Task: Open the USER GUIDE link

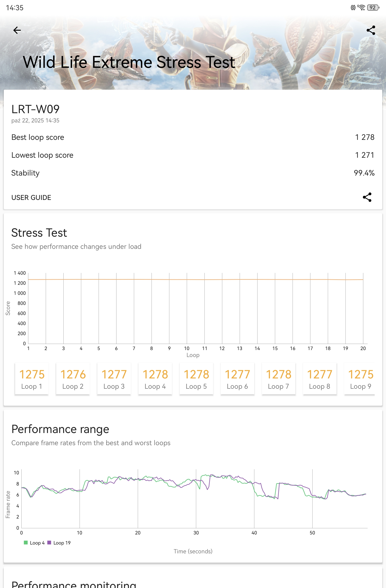Action: tap(31, 197)
